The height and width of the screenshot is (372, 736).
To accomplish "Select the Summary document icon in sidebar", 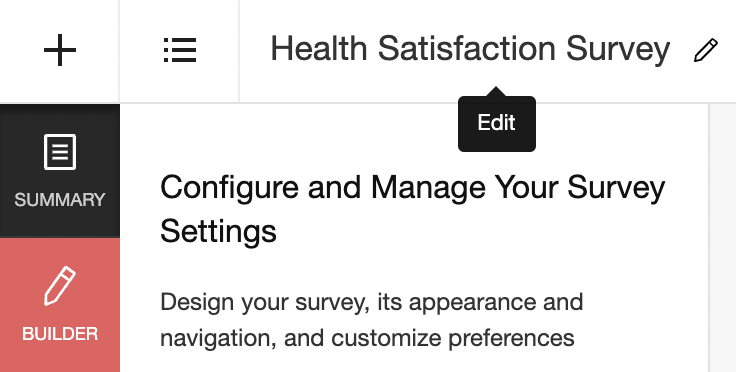I will click(x=60, y=152).
